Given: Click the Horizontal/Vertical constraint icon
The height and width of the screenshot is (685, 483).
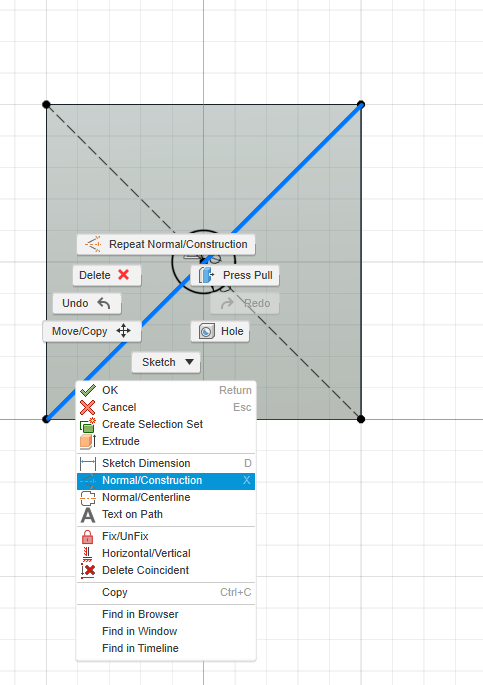Looking at the screenshot, I should [87, 554].
